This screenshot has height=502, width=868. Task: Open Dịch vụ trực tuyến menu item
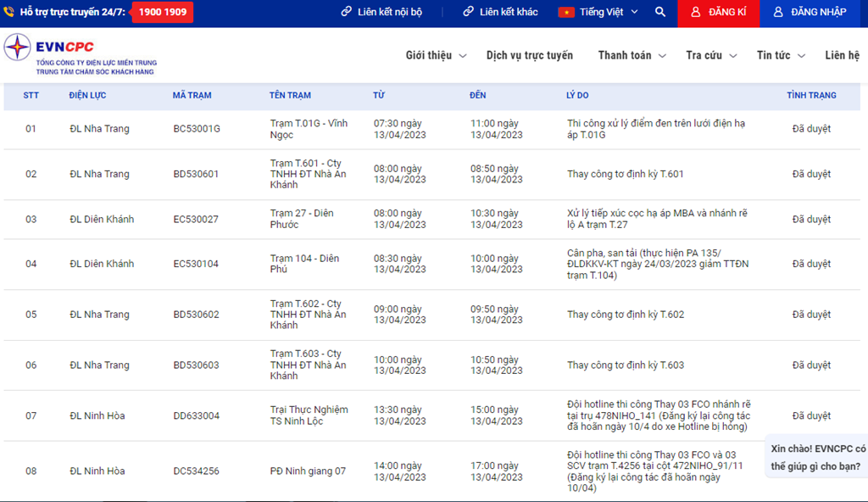pyautogui.click(x=530, y=56)
